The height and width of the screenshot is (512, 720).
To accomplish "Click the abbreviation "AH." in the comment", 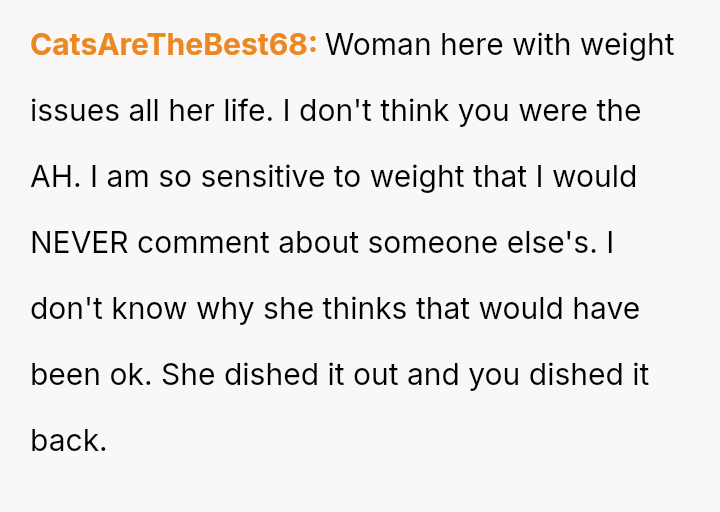I will click(52, 177).
